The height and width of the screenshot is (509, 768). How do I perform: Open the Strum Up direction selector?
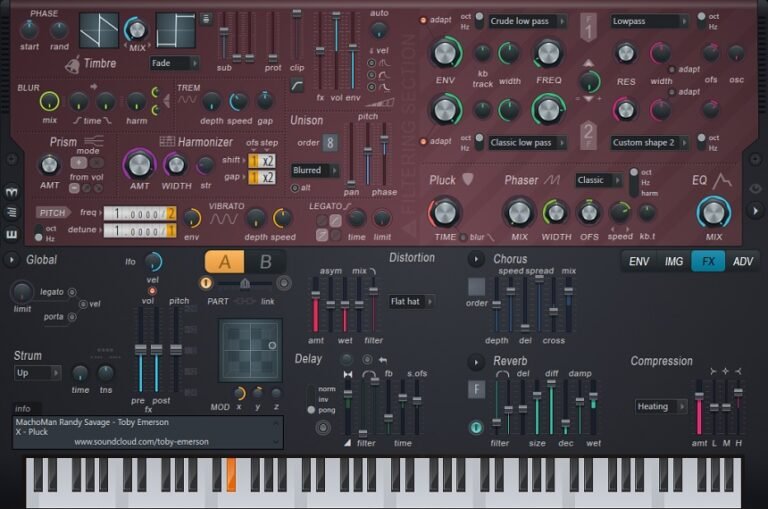[37, 373]
